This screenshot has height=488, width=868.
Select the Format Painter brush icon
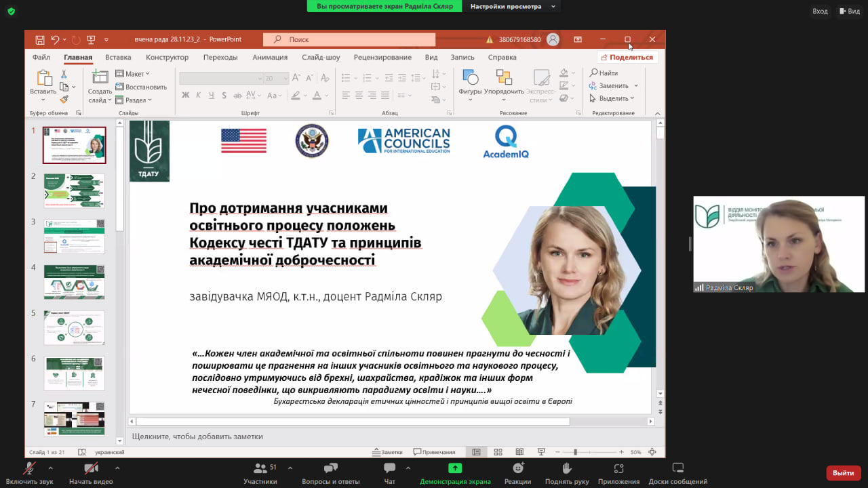point(64,100)
